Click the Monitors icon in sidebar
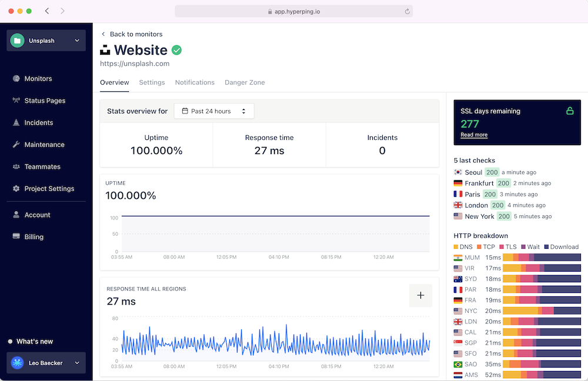Viewport: 588px width, 381px height. click(16, 79)
